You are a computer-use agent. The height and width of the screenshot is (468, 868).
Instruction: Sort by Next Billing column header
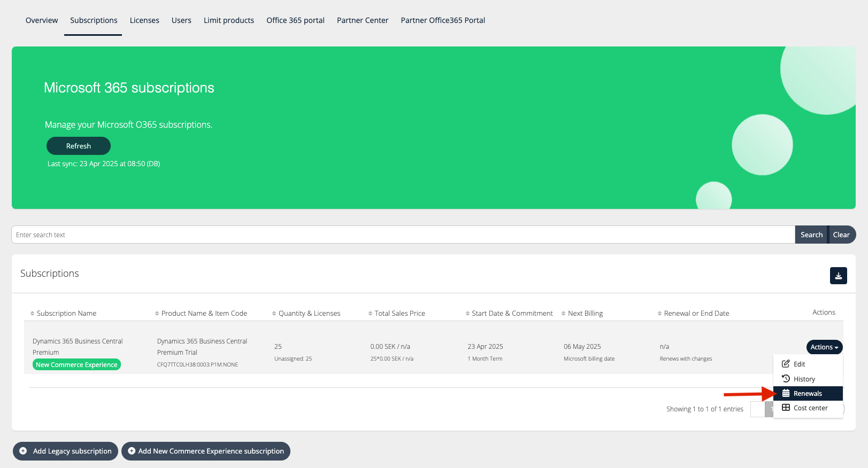coord(585,314)
